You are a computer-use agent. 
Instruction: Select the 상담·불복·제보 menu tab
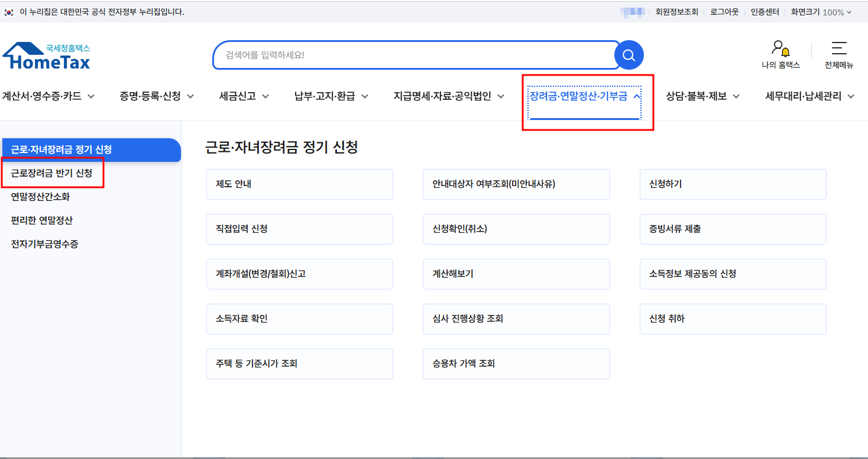click(702, 96)
